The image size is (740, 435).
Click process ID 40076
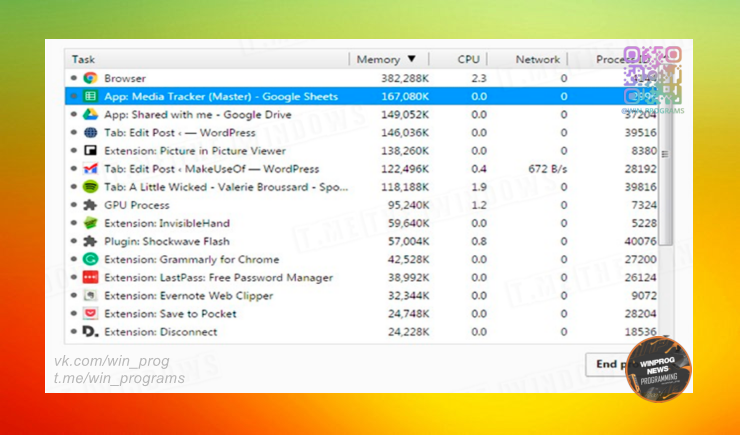pos(640,241)
